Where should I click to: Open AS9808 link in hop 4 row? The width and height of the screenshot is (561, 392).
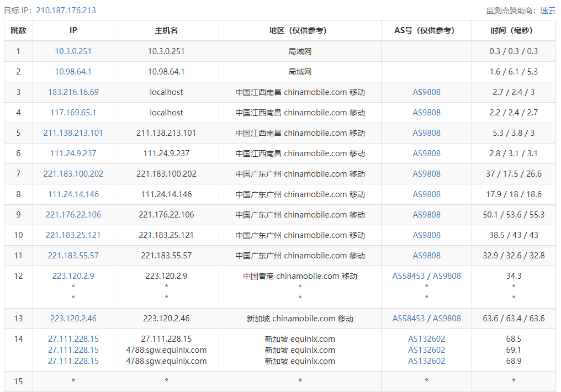coord(426,112)
